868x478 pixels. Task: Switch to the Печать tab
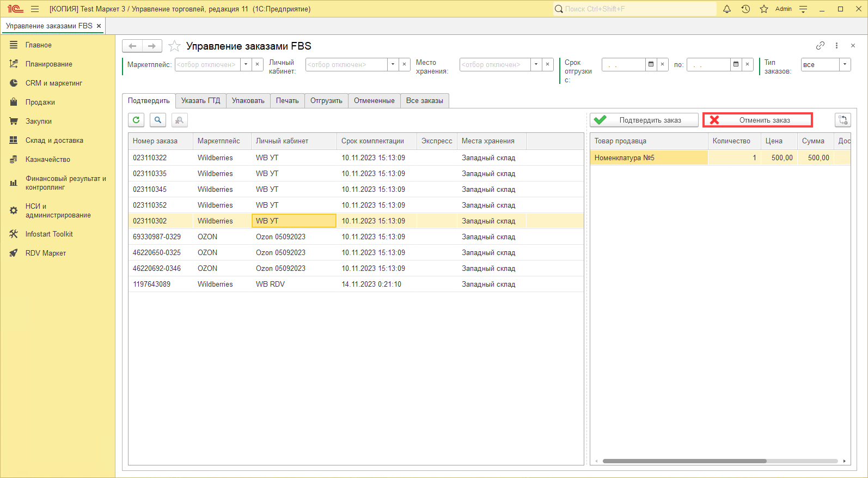pyautogui.click(x=288, y=101)
